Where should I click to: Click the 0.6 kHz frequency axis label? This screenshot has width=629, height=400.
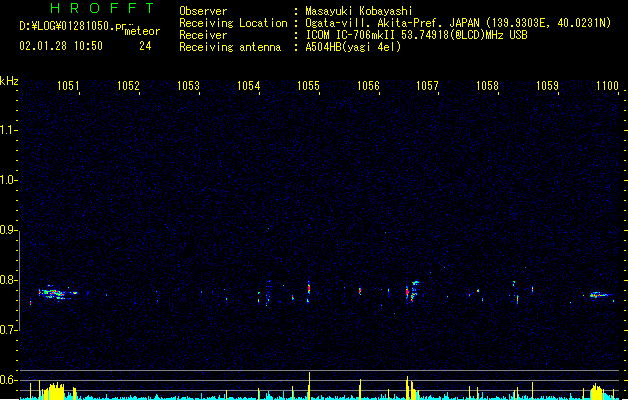pyautogui.click(x=8, y=380)
